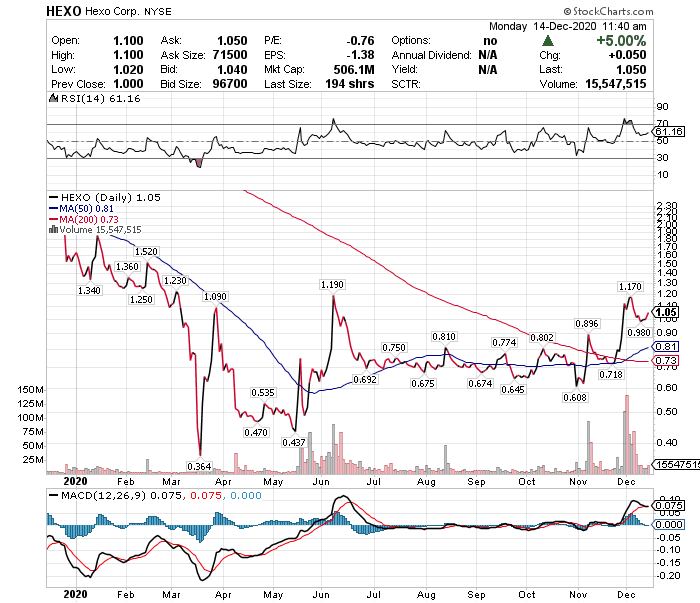Click the Low price value 1.020
700x603 pixels.
pos(128,70)
